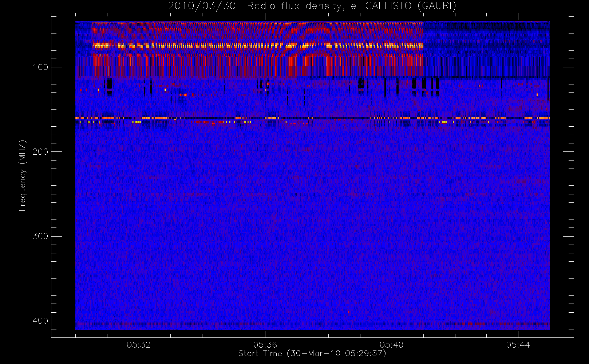Click the 200 frequency tick label
The image size is (589, 364).
pos(40,151)
